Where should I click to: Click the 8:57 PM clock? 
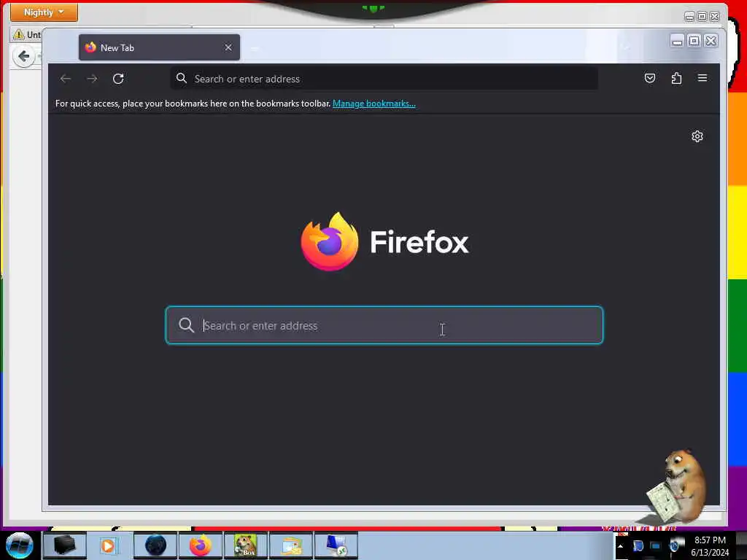click(710, 540)
